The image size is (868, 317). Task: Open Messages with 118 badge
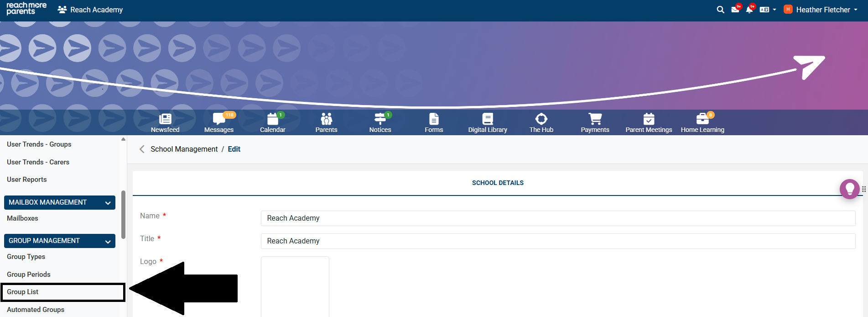point(219,120)
